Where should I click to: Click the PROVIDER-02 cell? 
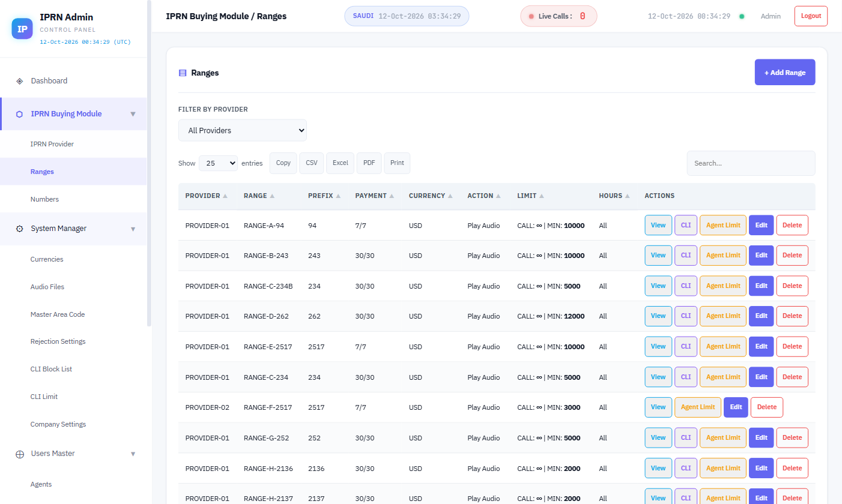pyautogui.click(x=207, y=407)
